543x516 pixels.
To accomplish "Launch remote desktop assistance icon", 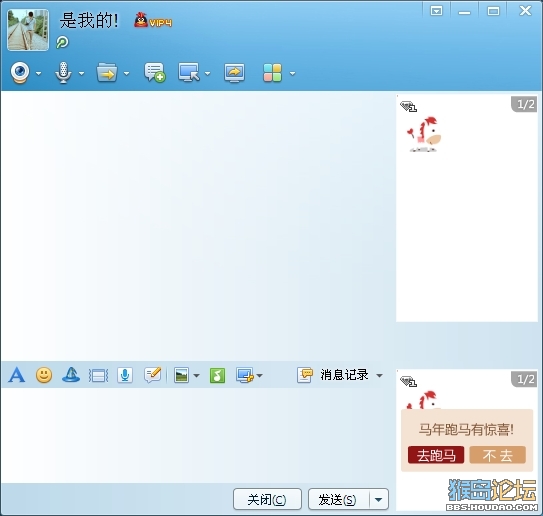I will coord(189,72).
